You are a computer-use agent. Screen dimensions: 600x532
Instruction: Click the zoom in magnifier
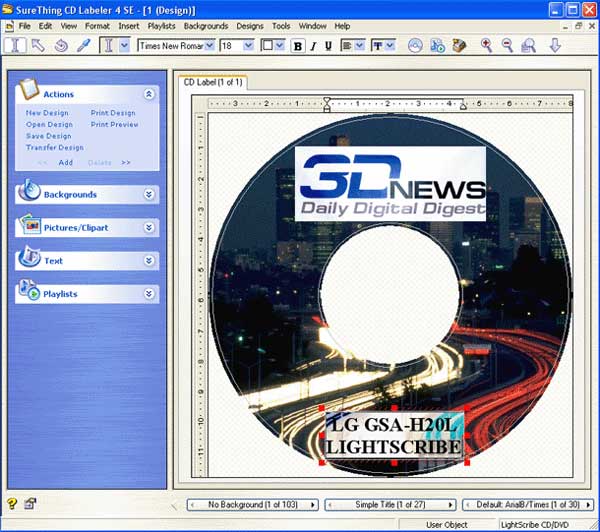pyautogui.click(x=486, y=46)
